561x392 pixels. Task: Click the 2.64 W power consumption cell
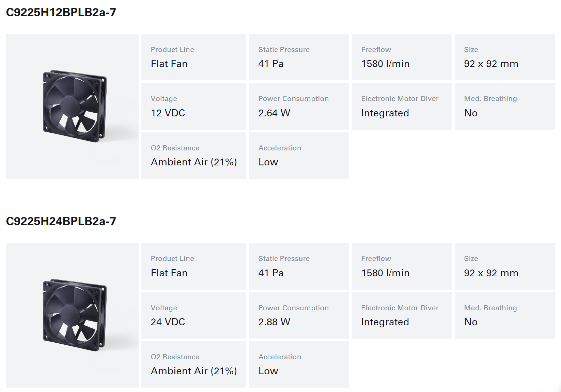299,106
